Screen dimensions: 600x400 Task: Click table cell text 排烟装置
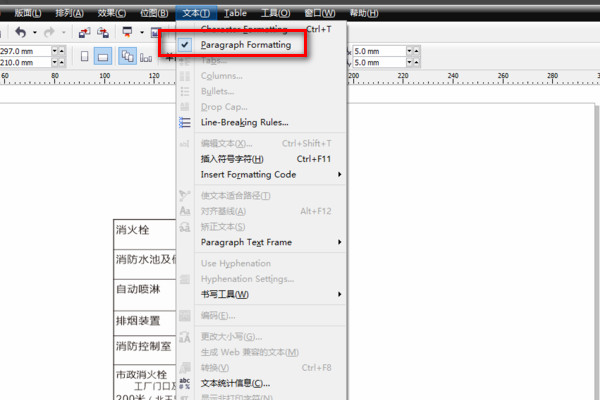pos(138,321)
